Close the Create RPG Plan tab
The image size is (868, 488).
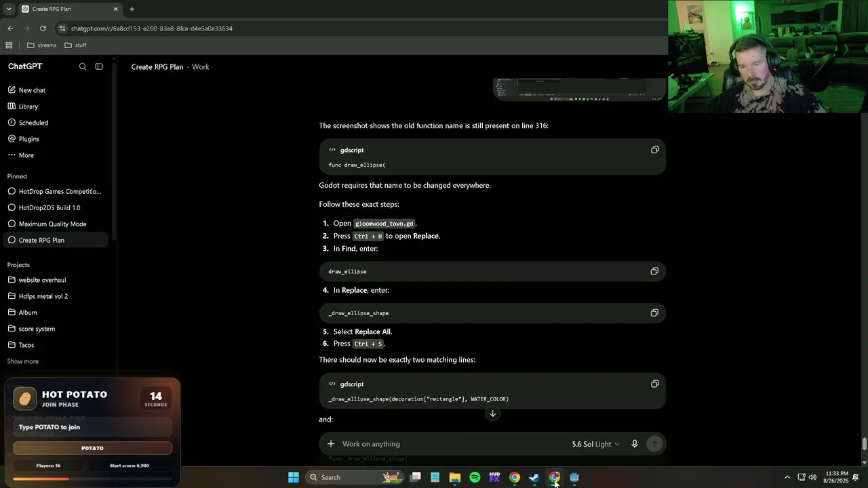[115, 9]
